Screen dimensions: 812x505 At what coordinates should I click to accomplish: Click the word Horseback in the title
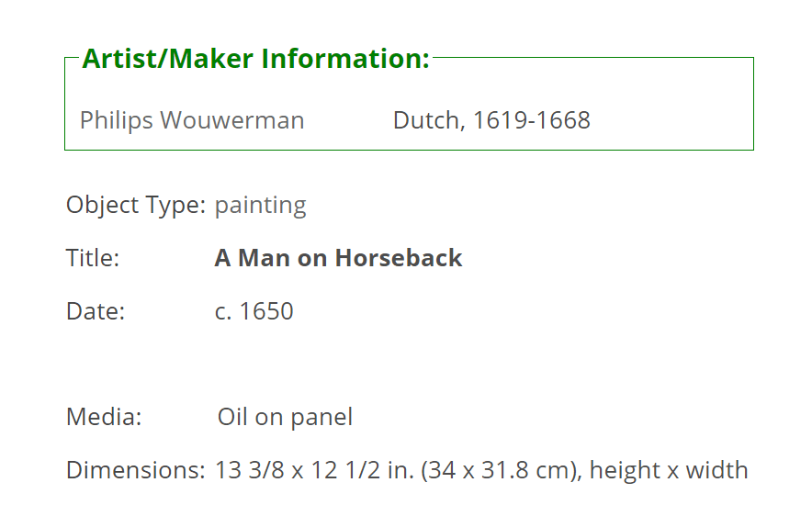point(399,258)
